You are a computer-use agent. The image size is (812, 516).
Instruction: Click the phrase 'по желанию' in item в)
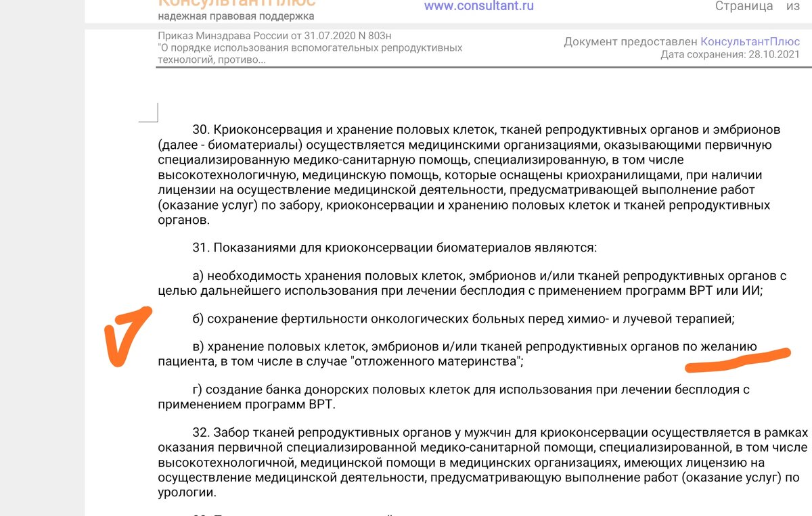click(719, 347)
